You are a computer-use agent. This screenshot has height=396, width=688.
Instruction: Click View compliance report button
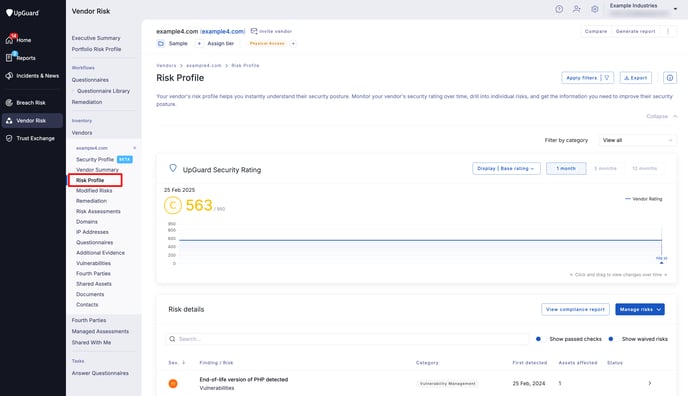(575, 309)
